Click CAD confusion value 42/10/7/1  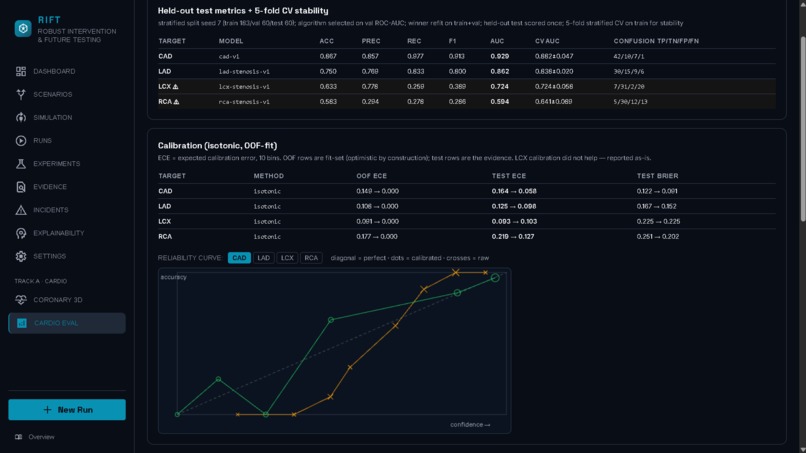coord(628,57)
